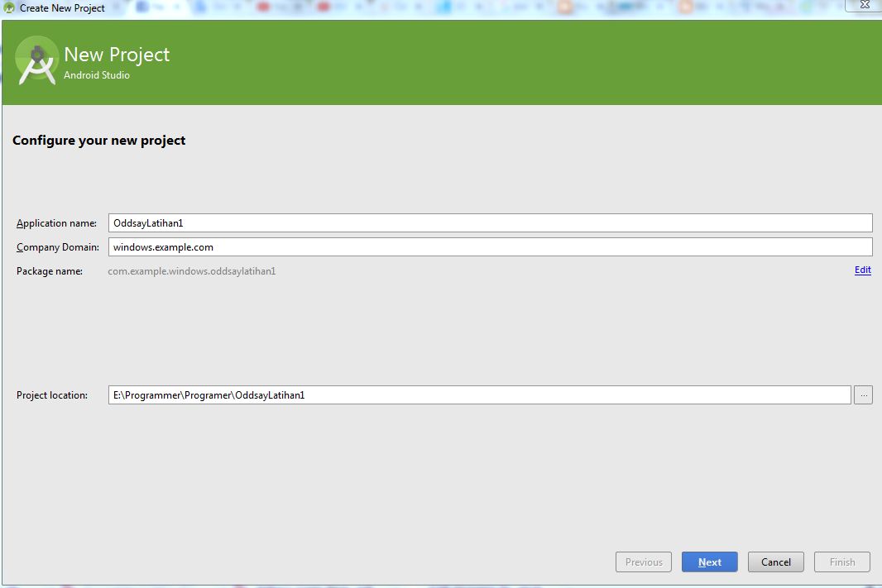
Task: Click the disabled Finish button
Action: pos(842,562)
